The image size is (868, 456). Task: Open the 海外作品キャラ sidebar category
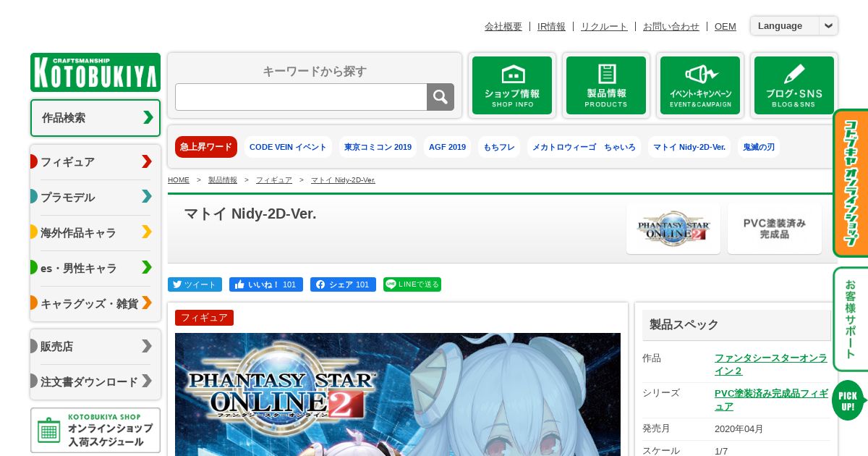point(95,232)
